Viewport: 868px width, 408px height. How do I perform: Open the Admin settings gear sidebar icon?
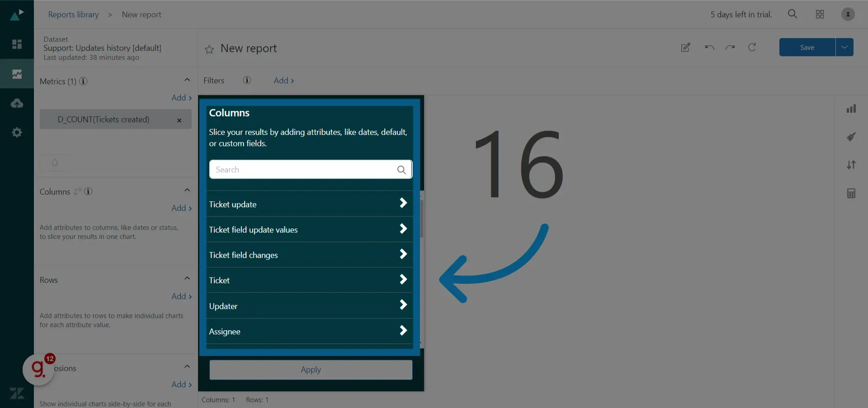(17, 133)
